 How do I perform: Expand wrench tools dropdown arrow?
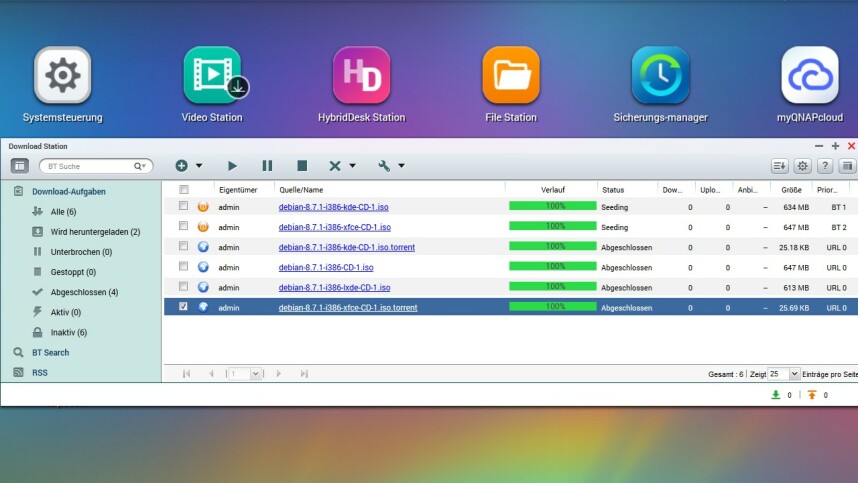[x=401, y=165]
